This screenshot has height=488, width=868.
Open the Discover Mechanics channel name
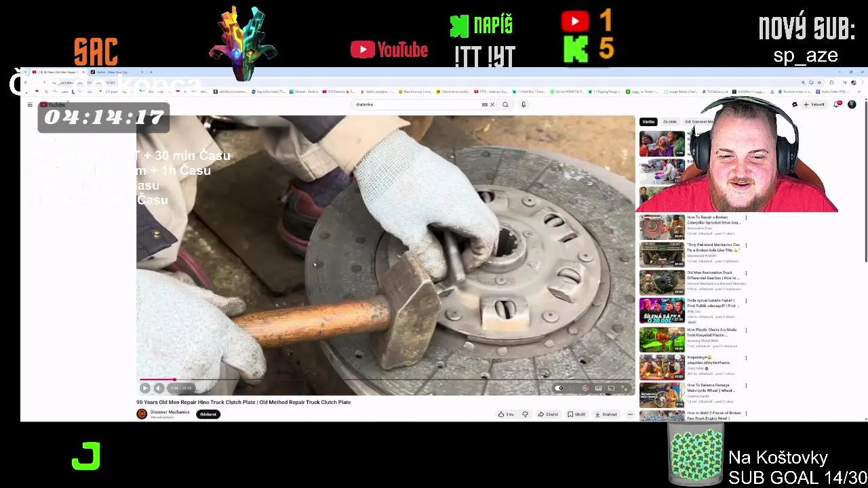coord(170,412)
